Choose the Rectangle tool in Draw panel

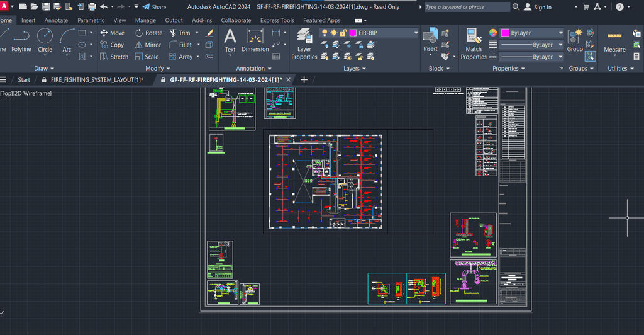(82, 33)
